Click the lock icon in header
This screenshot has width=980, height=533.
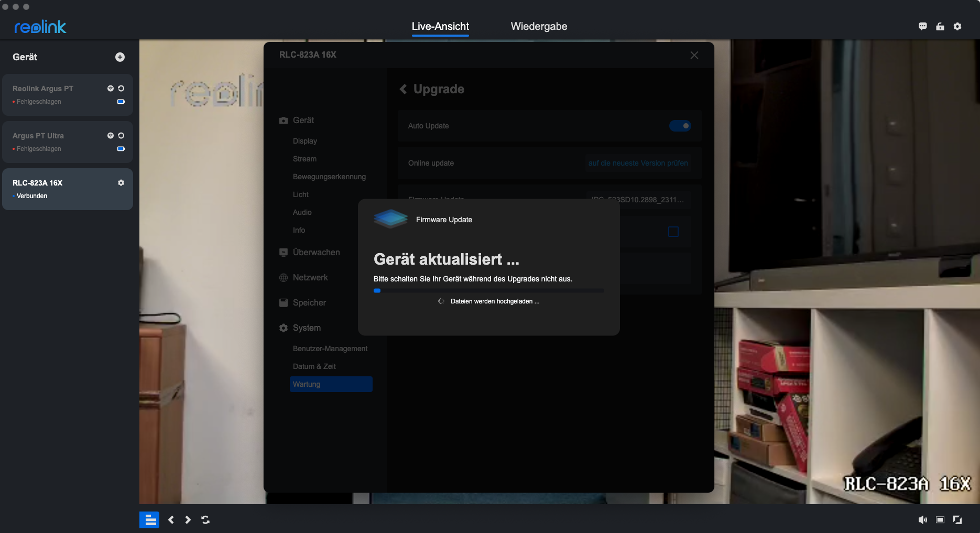point(940,27)
